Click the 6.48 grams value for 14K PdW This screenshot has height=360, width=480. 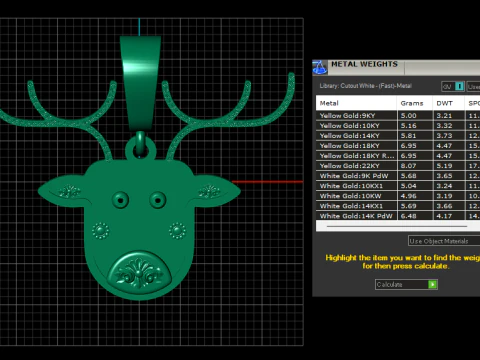[408, 216]
